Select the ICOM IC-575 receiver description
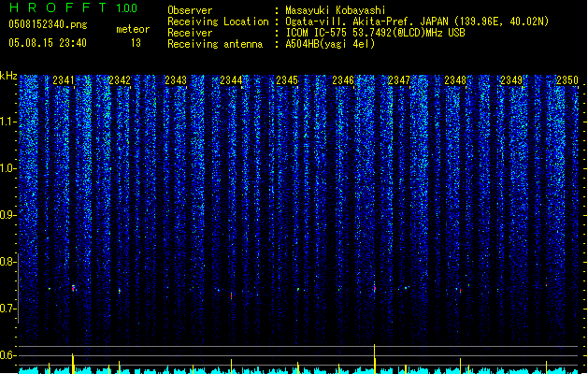Image resolution: width=588 pixels, height=374 pixels. pyautogui.click(x=375, y=33)
